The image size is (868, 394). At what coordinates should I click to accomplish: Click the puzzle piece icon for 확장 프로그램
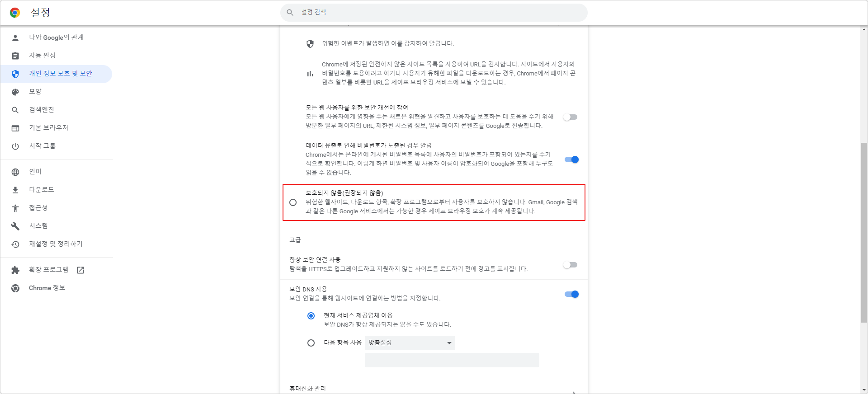click(15, 270)
